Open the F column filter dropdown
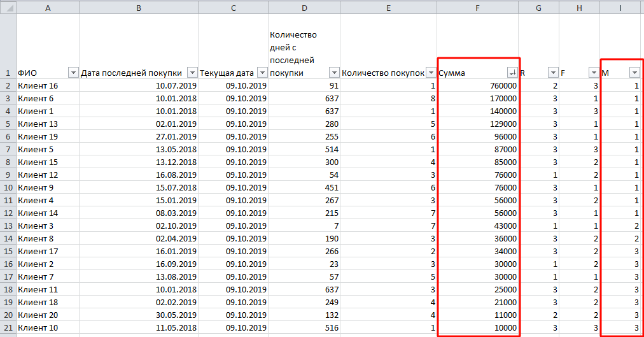Image resolution: width=644 pixels, height=337 pixels. coord(593,73)
